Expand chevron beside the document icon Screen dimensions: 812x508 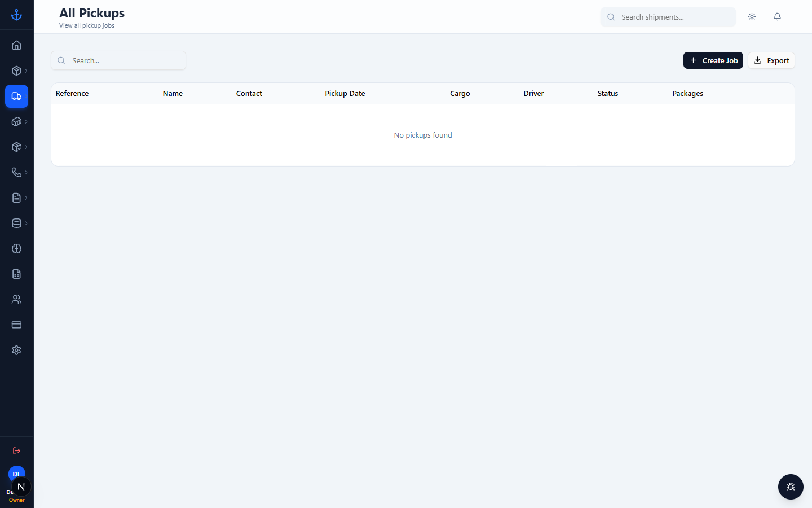[26, 198]
